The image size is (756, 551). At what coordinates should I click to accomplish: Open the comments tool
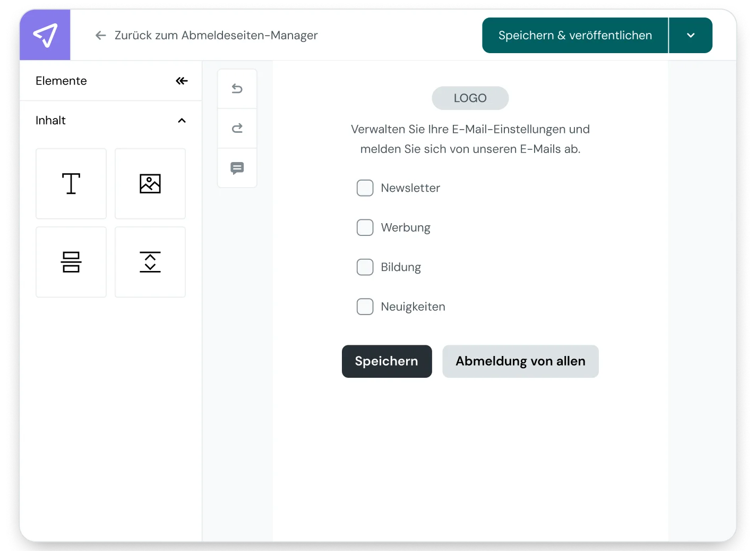pyautogui.click(x=237, y=168)
